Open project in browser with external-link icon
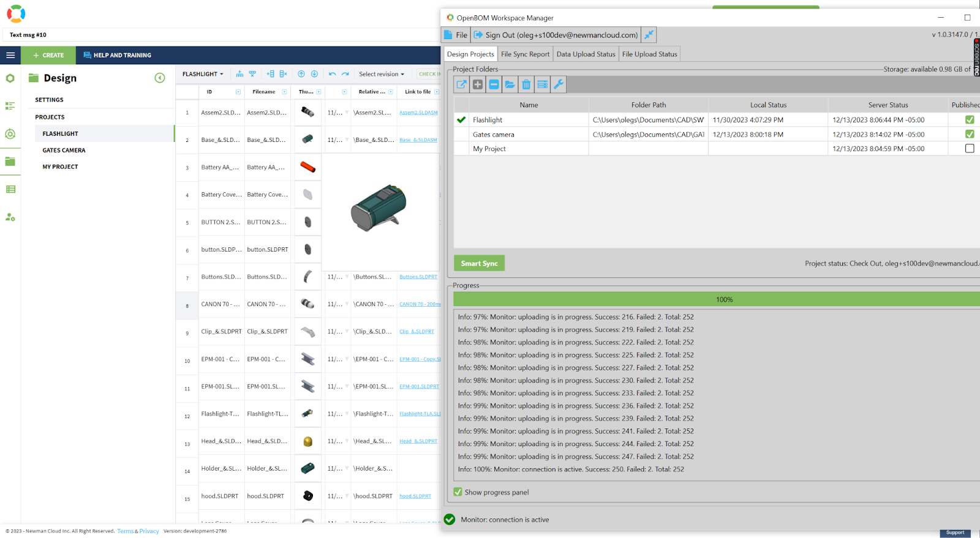Screen dimensions: 980x538 (x=462, y=84)
